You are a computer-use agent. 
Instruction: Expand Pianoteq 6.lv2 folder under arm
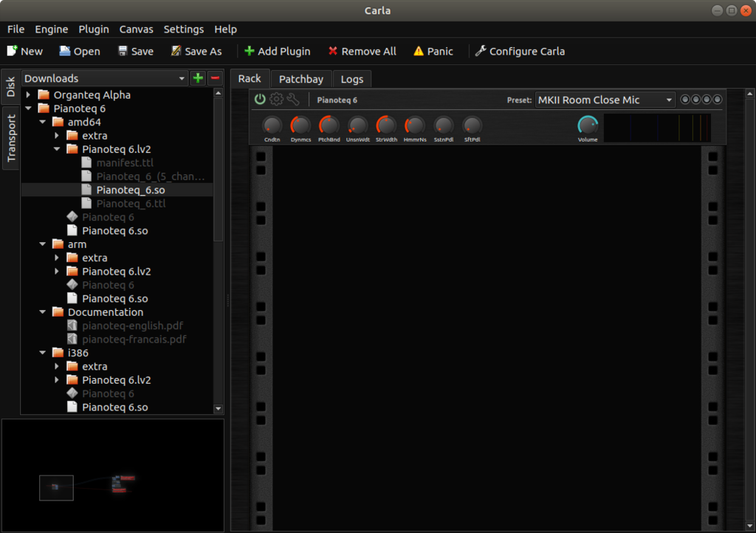click(x=57, y=272)
